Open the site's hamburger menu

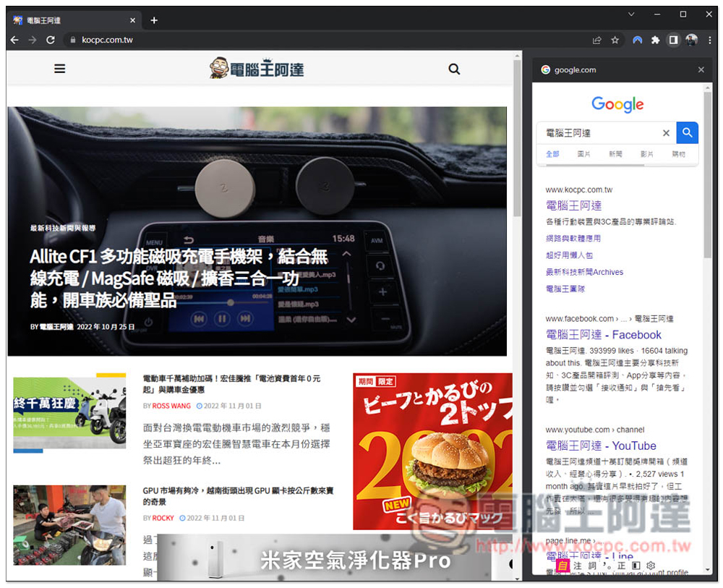coord(59,69)
